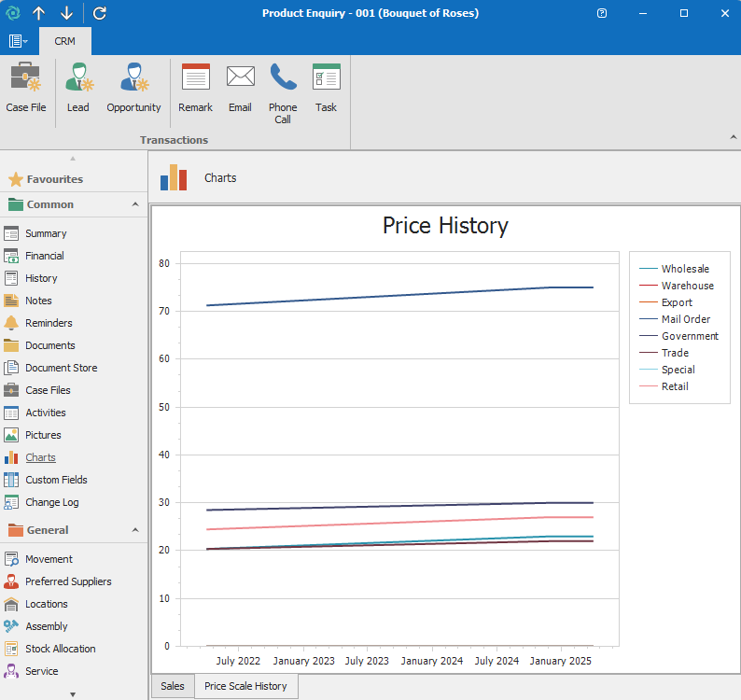
Task: Collapse the Common section in sidebar
Action: (x=135, y=204)
